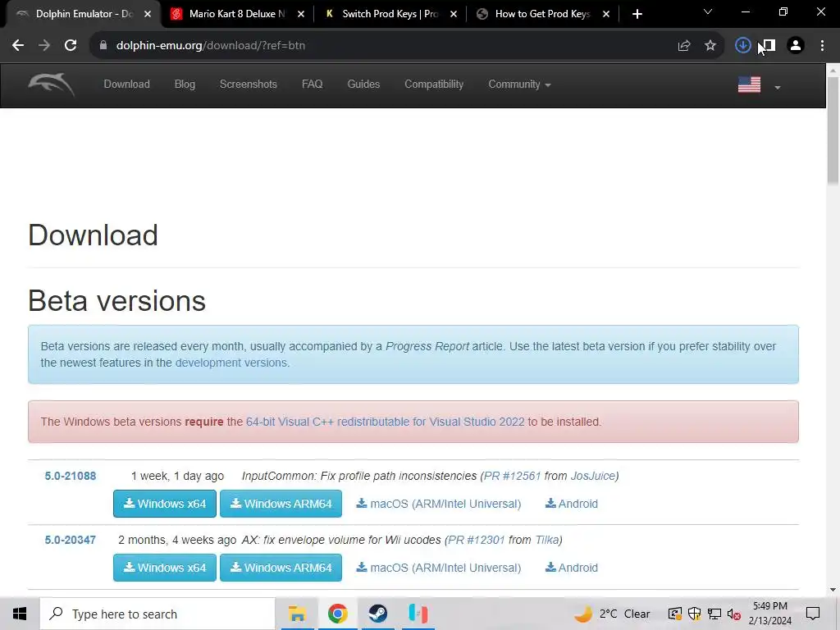Click the scrollbar down arrow
Image resolution: width=840 pixels, height=630 pixels.
pos(833,590)
